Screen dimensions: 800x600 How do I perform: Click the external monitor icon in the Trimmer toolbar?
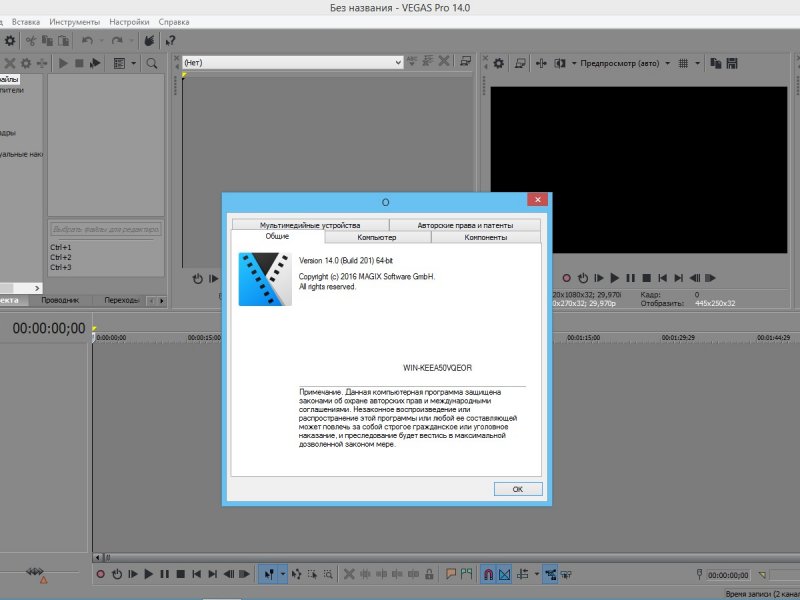[x=465, y=62]
